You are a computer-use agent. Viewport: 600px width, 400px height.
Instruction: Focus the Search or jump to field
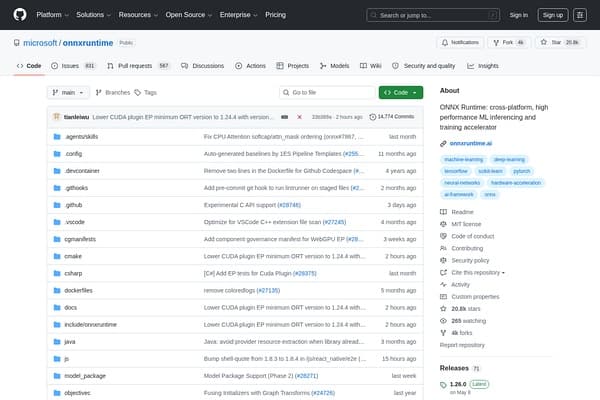[433, 15]
